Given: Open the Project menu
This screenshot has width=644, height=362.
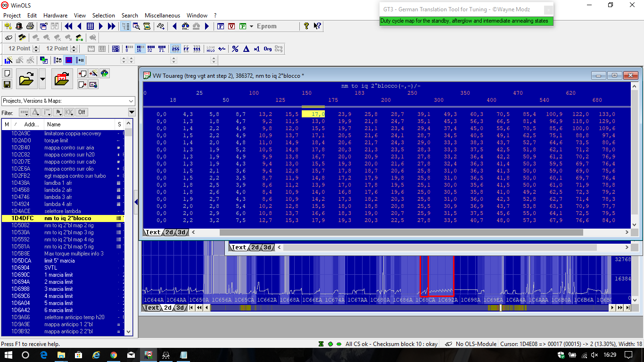Looking at the screenshot, I should 12,15.
